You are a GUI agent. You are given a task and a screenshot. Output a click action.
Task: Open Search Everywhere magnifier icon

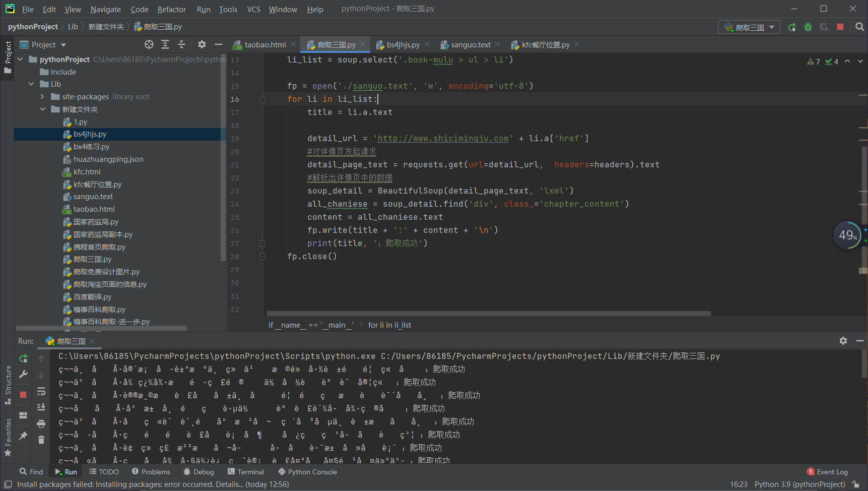(x=859, y=27)
